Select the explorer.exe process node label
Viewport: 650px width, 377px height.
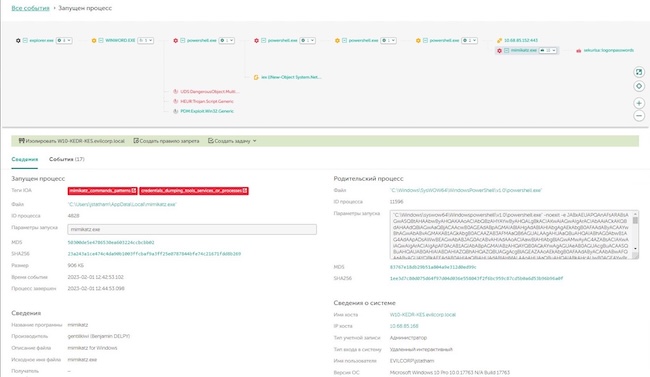[41, 41]
